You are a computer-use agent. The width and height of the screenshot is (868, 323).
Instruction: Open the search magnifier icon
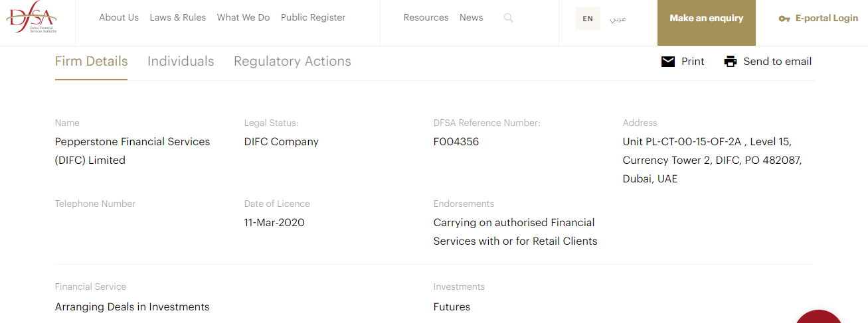click(x=509, y=18)
